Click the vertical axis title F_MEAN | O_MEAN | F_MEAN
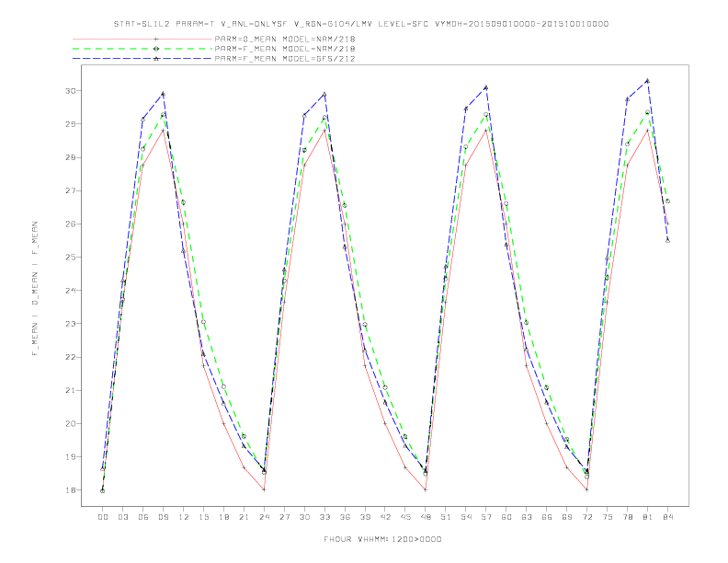Screen dimensions: 728x563 point(35,289)
